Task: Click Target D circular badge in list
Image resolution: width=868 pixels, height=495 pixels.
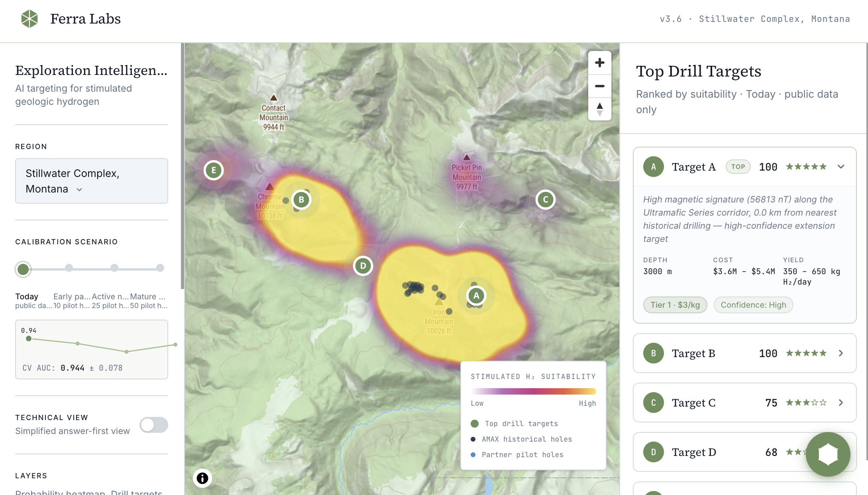Action: pos(654,452)
